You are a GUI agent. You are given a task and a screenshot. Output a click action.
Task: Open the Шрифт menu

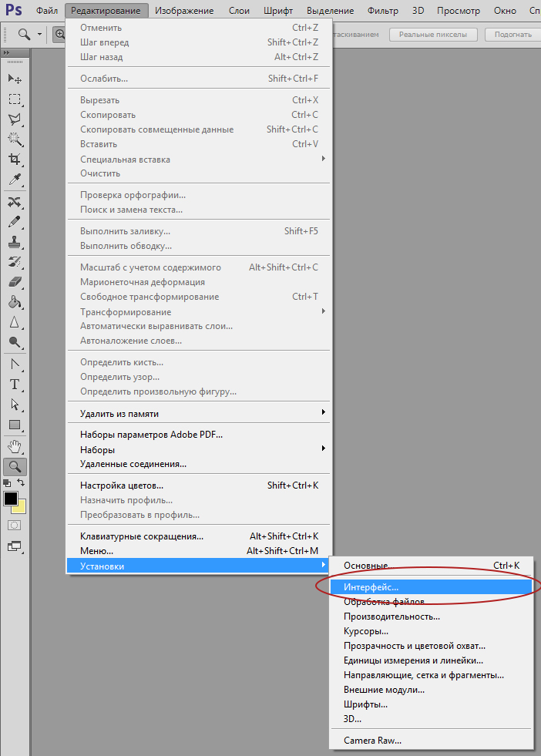click(278, 10)
